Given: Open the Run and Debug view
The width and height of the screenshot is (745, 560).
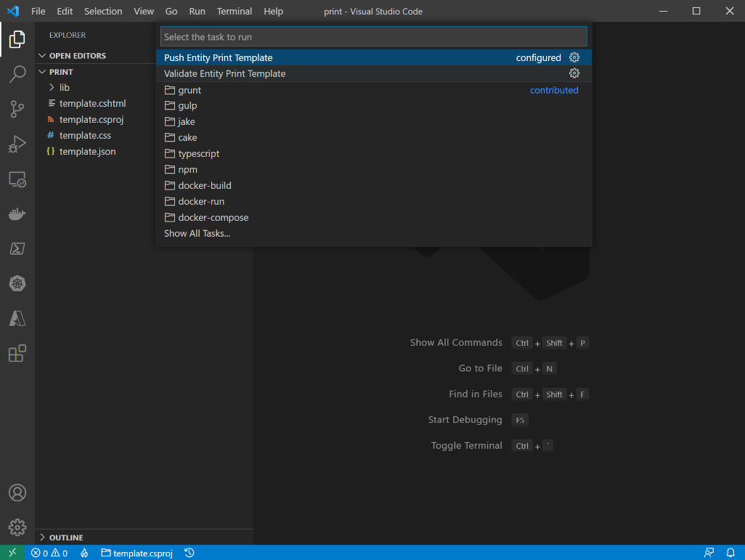Looking at the screenshot, I should (x=17, y=144).
